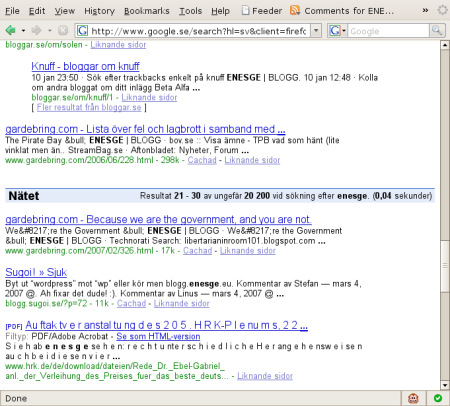The width and height of the screenshot is (450, 406).
Task: Open the Tools menu
Action: tap(190, 11)
